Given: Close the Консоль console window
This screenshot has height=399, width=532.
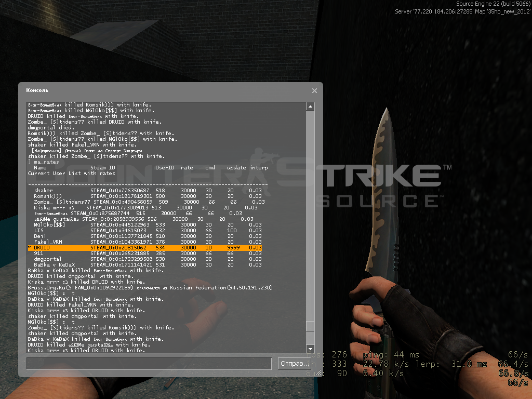Looking at the screenshot, I should pyautogui.click(x=314, y=90).
